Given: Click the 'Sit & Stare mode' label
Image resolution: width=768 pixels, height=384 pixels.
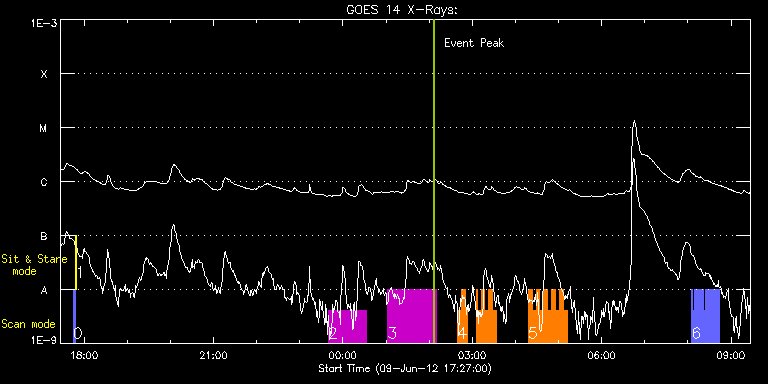Looking at the screenshot, I should pos(34,265).
